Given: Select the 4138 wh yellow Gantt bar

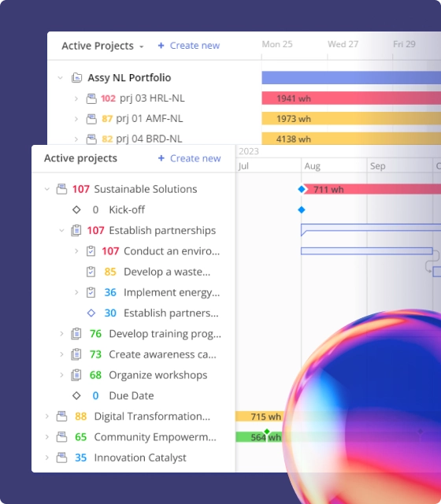Looking at the screenshot, I should click(x=351, y=139).
